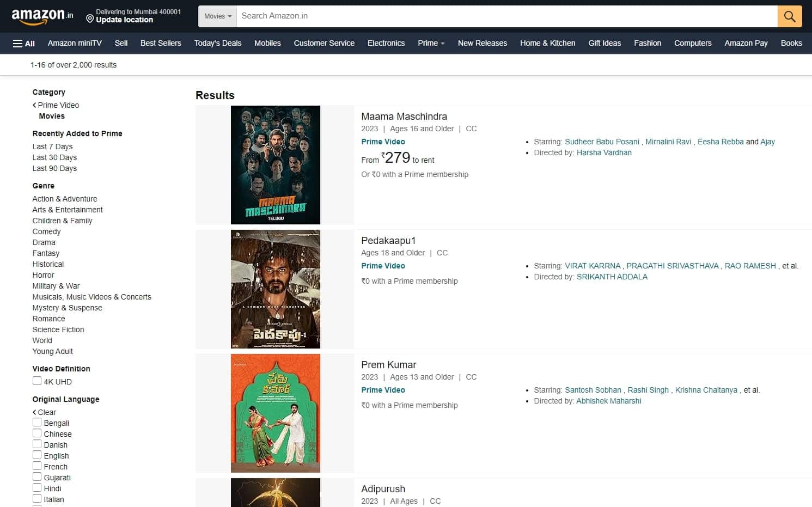The image size is (812, 507).
Task: Click the Update location pin icon
Action: (x=90, y=19)
